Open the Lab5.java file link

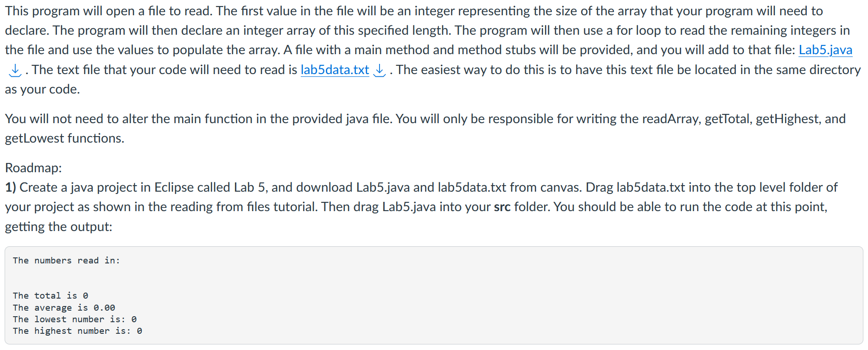click(825, 50)
